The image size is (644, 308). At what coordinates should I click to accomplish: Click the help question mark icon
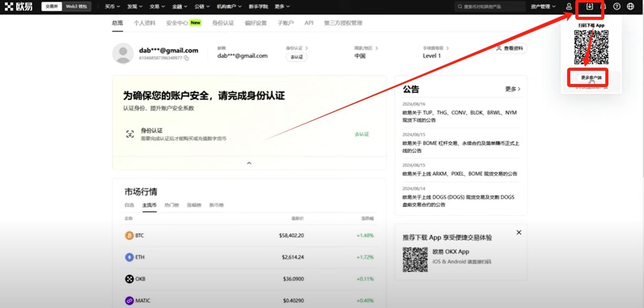(x=617, y=7)
